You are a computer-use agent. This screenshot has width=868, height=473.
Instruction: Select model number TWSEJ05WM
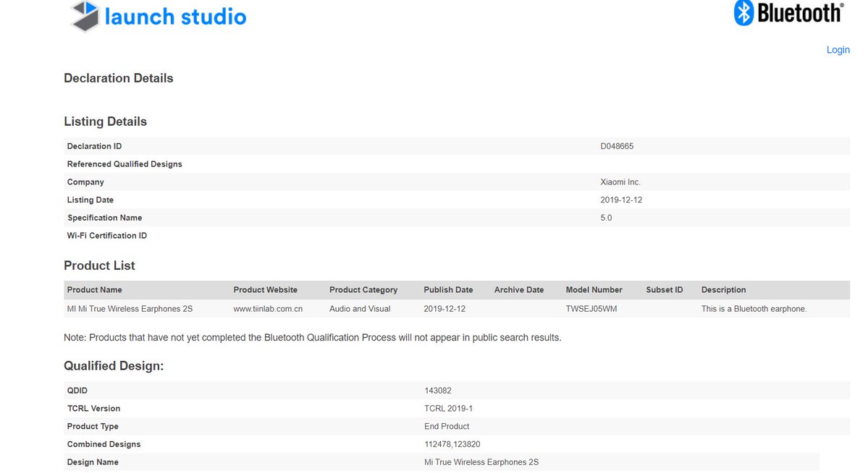[591, 309]
